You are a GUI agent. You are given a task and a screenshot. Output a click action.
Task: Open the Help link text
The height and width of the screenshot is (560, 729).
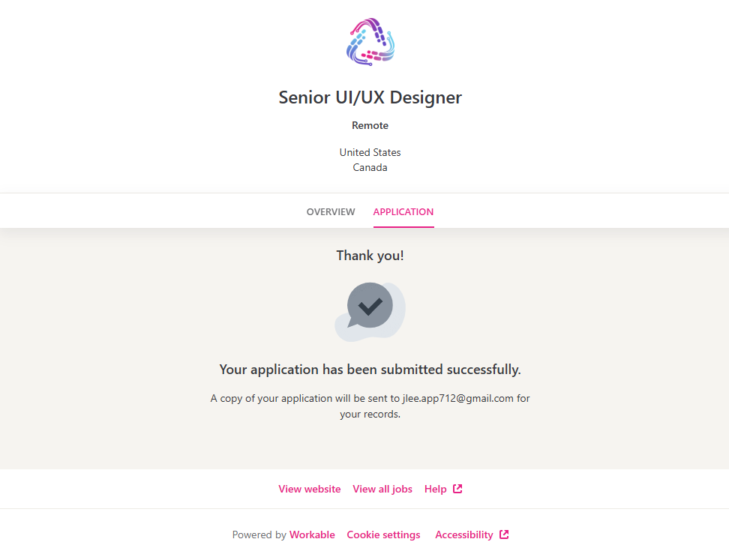[436, 489]
